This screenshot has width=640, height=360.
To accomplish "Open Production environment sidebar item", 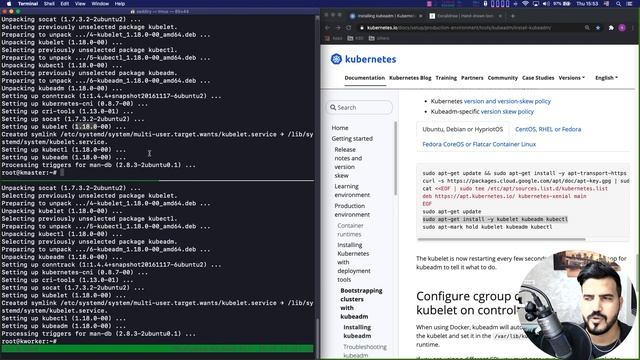I will (352, 210).
